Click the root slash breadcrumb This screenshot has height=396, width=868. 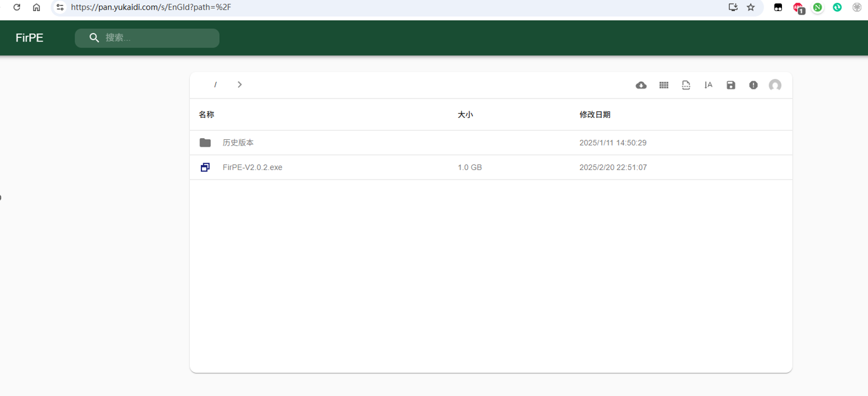coord(215,84)
